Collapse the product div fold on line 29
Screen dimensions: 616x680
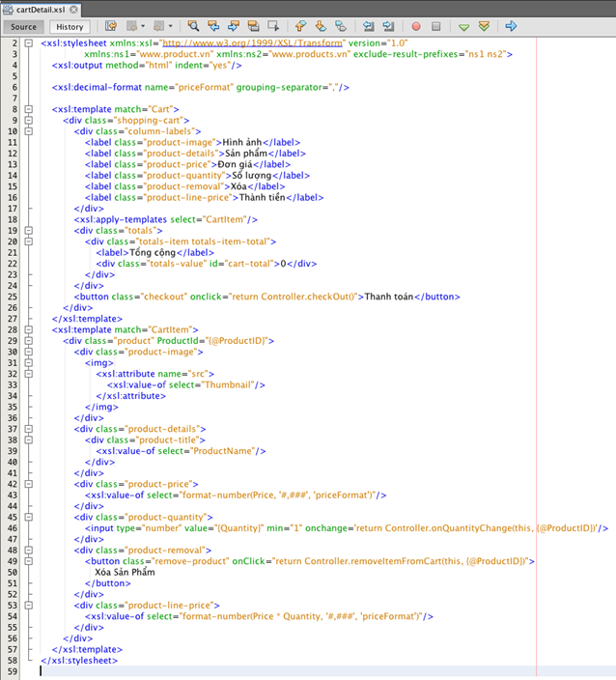(x=29, y=340)
